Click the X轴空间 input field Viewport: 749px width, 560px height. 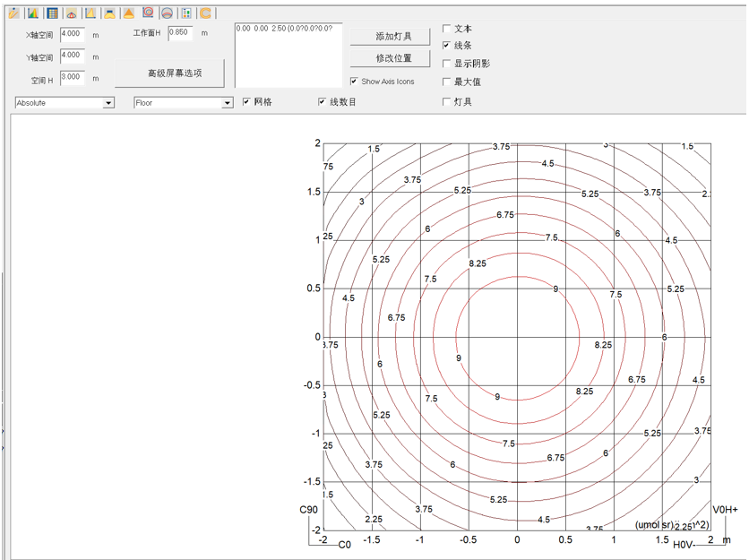coord(73,34)
